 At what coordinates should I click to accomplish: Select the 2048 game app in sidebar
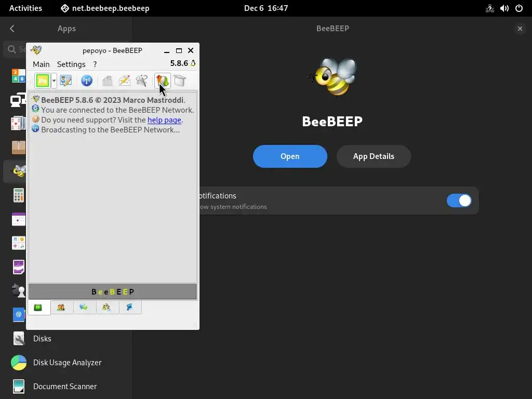point(18,76)
